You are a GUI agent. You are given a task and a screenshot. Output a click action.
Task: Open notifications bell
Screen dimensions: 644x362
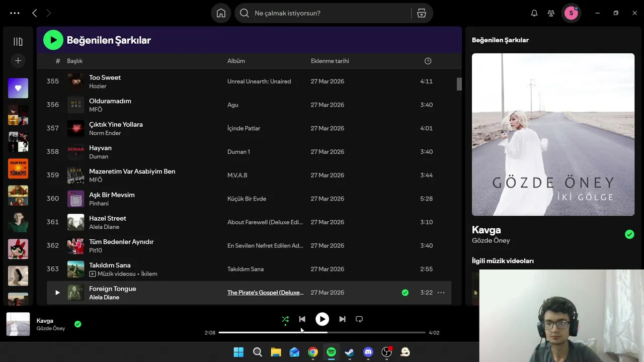coord(534,13)
